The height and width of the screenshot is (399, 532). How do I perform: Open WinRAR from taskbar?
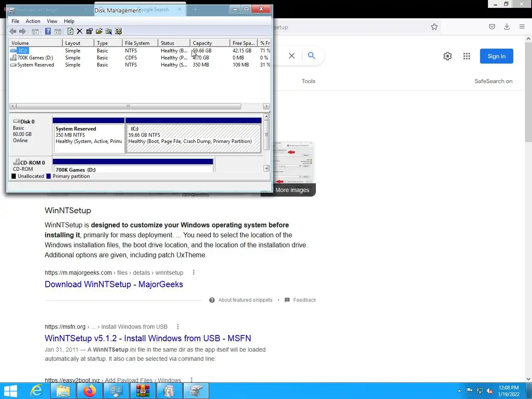(143, 391)
